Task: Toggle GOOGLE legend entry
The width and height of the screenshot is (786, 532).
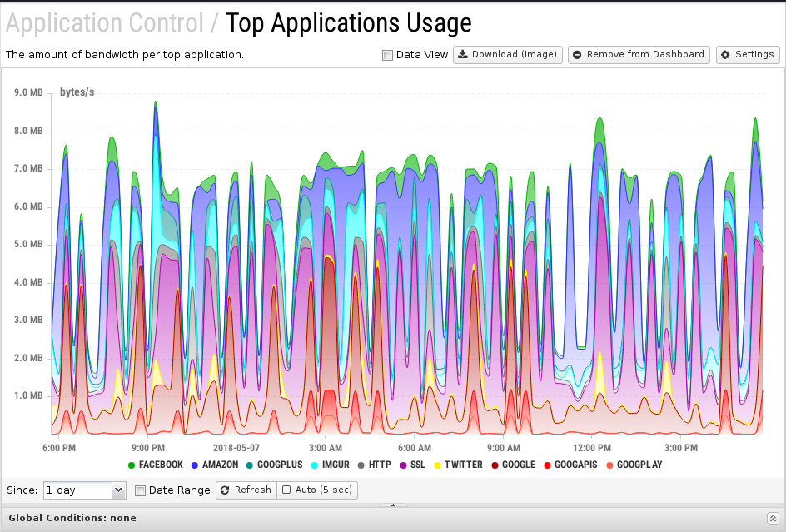Action: (x=513, y=465)
